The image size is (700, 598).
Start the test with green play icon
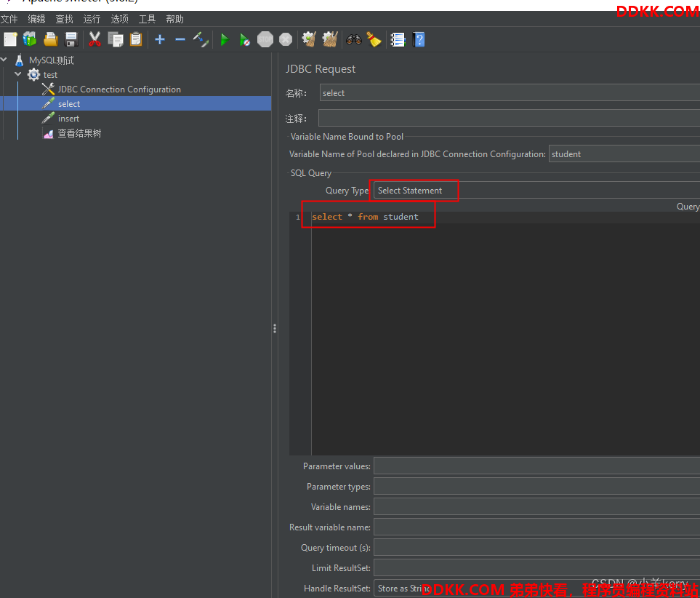pyautogui.click(x=225, y=39)
